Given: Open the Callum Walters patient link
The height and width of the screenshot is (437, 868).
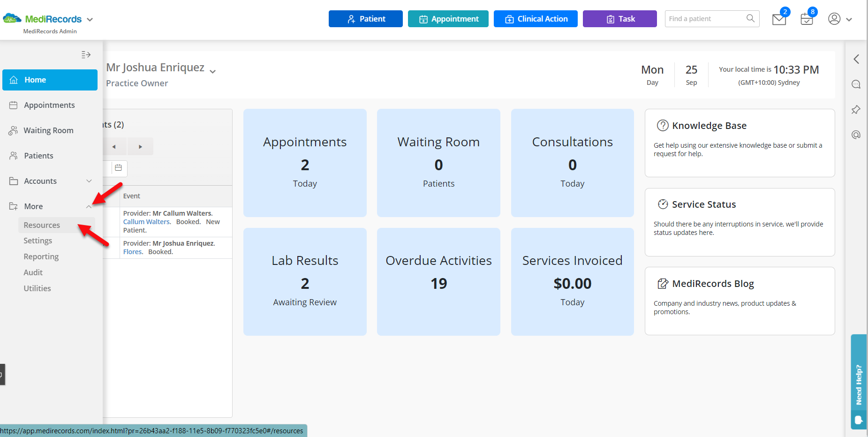Looking at the screenshot, I should [146, 222].
